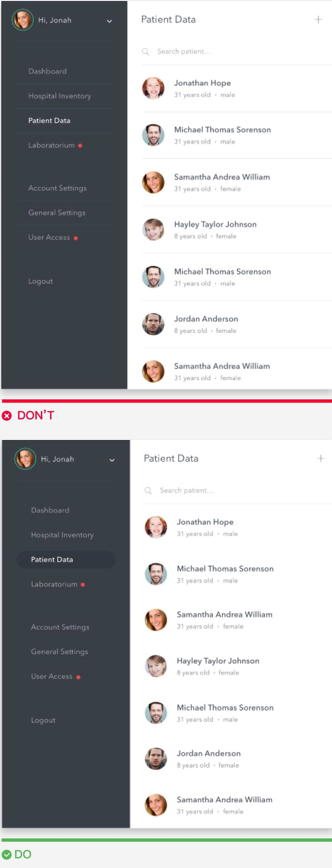The height and width of the screenshot is (868, 332).
Task: Open General Settings in the bottom sidebar
Action: click(x=60, y=652)
